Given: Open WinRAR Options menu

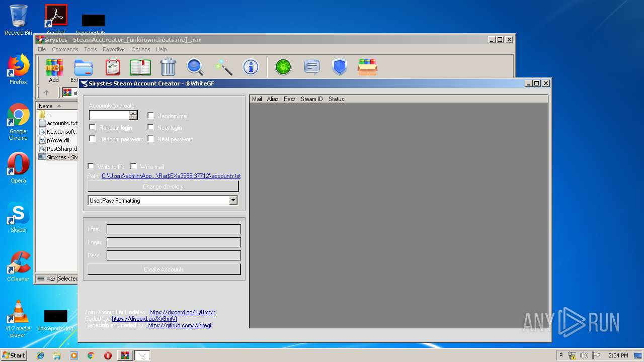Looking at the screenshot, I should coord(141,49).
